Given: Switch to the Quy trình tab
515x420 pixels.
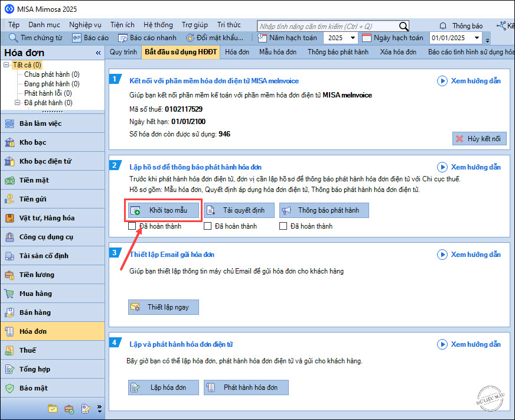Looking at the screenshot, I should (x=123, y=52).
